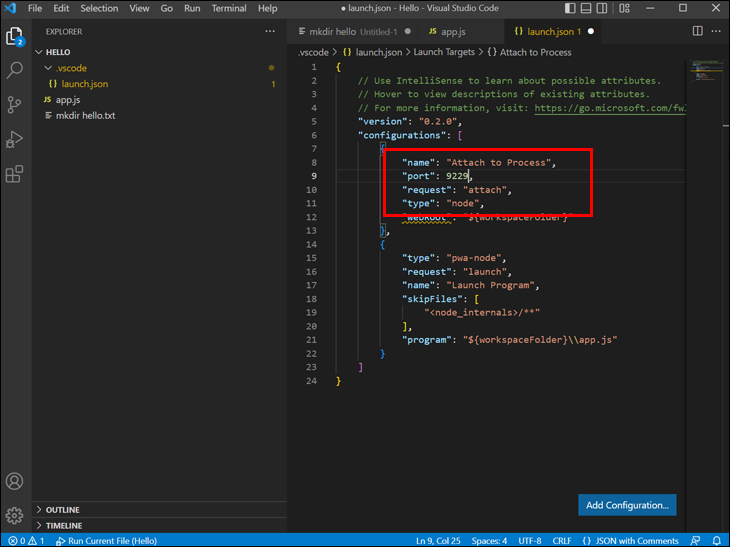Screen dimensions: 730x547
Task: Expand the TIMELINE section
Action: [63, 525]
